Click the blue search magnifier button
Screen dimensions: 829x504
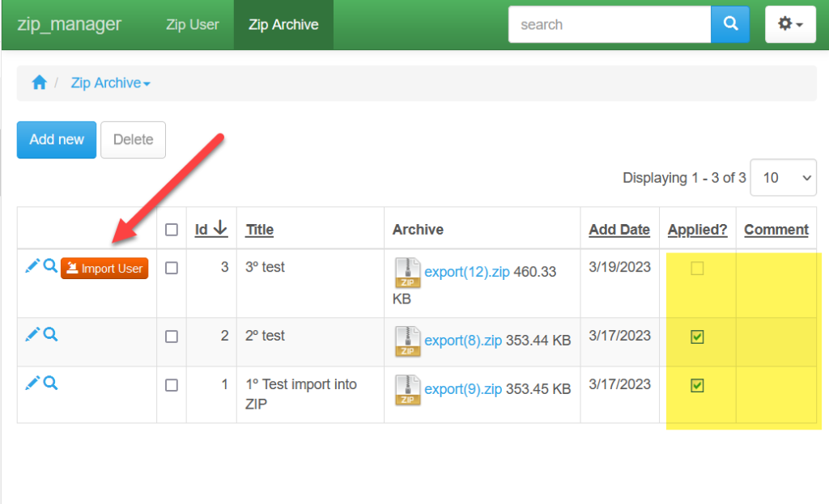730,24
